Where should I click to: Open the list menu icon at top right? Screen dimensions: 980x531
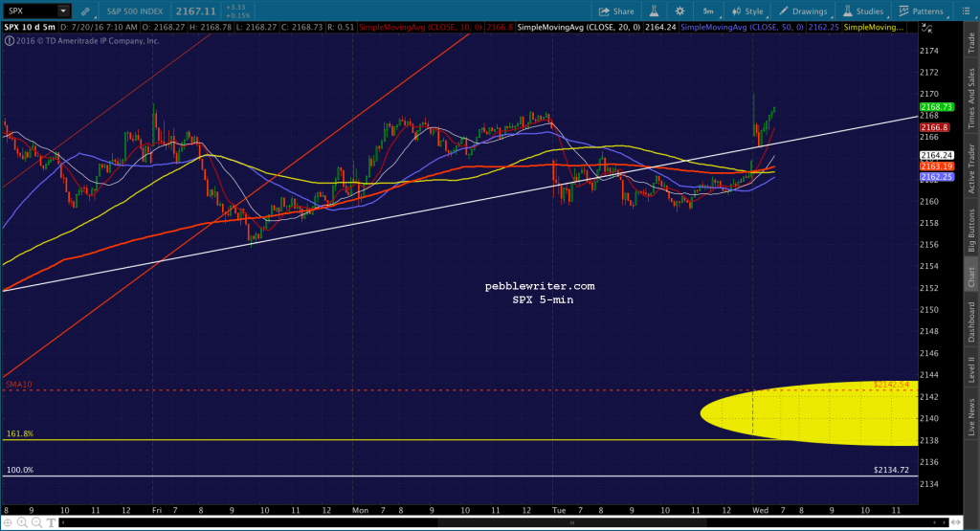pos(966,11)
